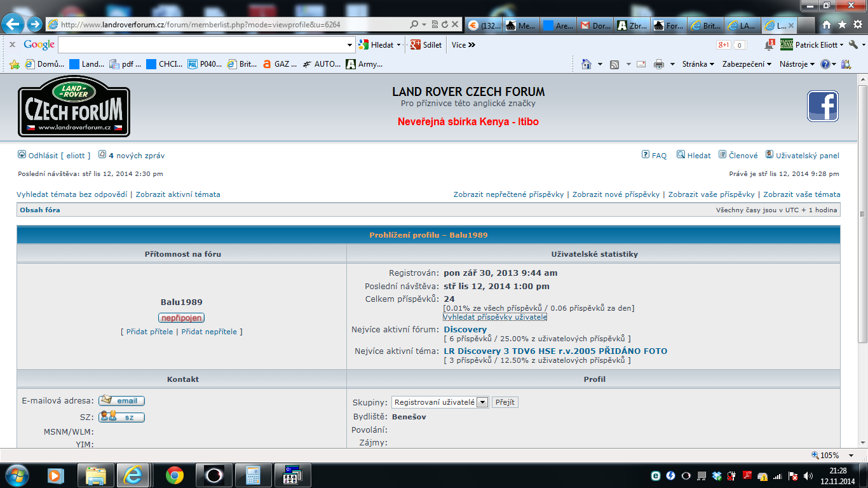Click the Facebook icon in forum header
Image resolution: width=868 pixels, height=488 pixels.
(823, 106)
